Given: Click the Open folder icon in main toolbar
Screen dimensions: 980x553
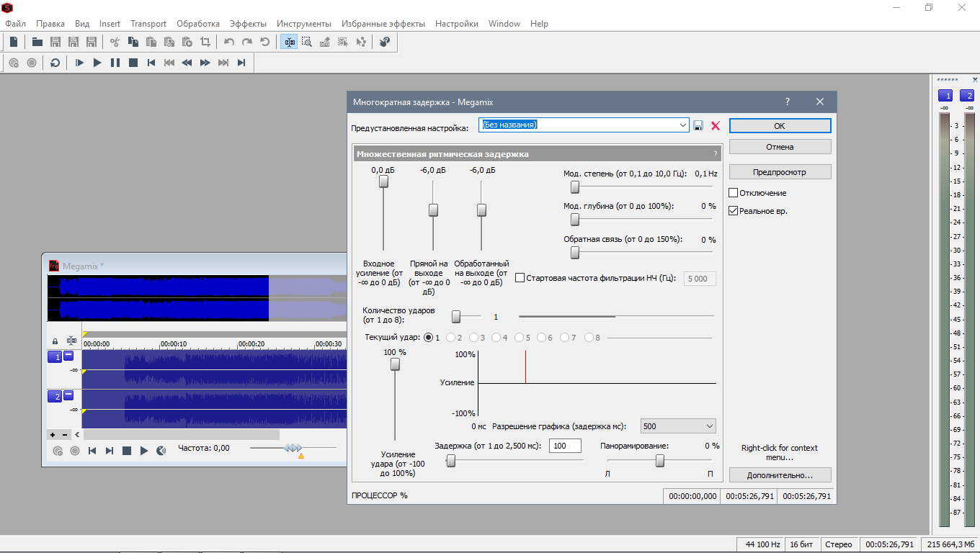Looking at the screenshot, I should 37,42.
